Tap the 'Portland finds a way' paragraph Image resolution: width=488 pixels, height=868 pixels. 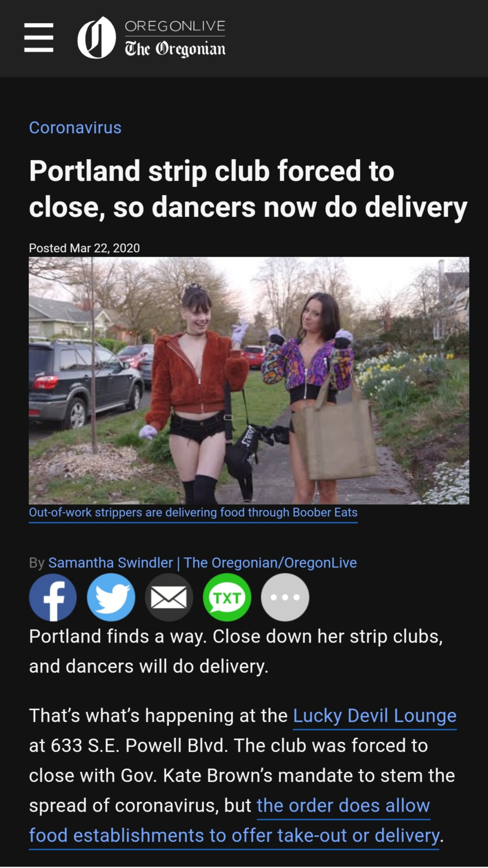[236, 651]
